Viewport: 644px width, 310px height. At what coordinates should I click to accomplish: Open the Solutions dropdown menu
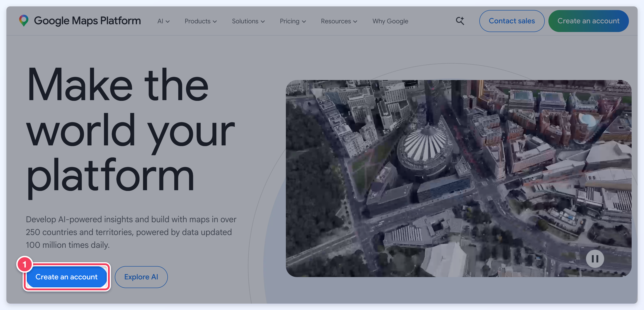click(x=248, y=21)
